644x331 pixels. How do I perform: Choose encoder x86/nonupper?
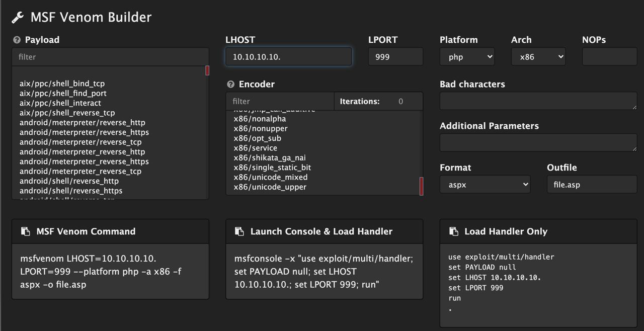click(261, 129)
